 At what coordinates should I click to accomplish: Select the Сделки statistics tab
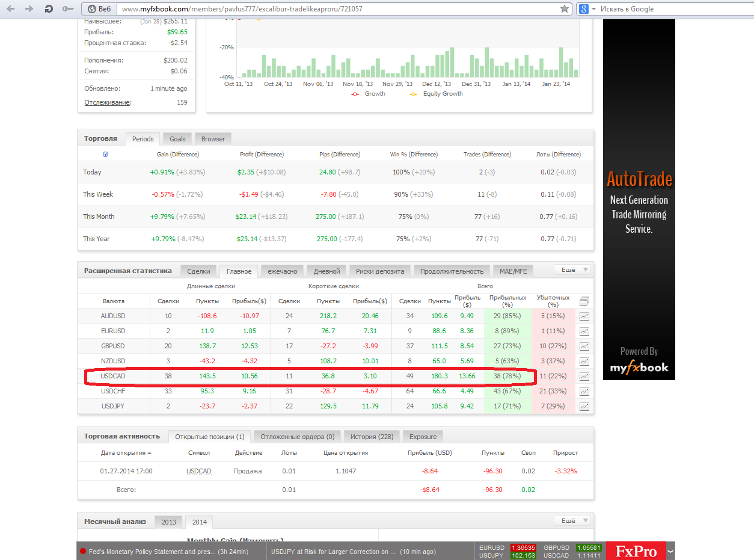[x=198, y=271]
